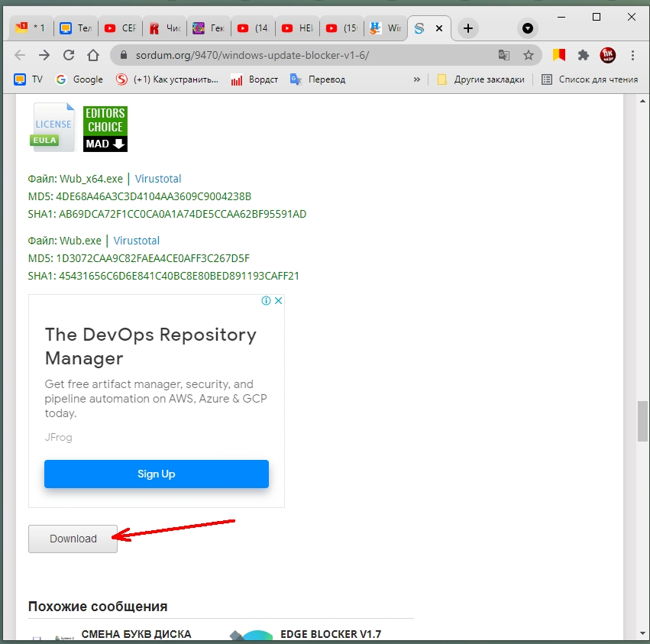This screenshot has height=644, width=650.
Task: Click the Sign Up ad button
Action: pos(156,474)
